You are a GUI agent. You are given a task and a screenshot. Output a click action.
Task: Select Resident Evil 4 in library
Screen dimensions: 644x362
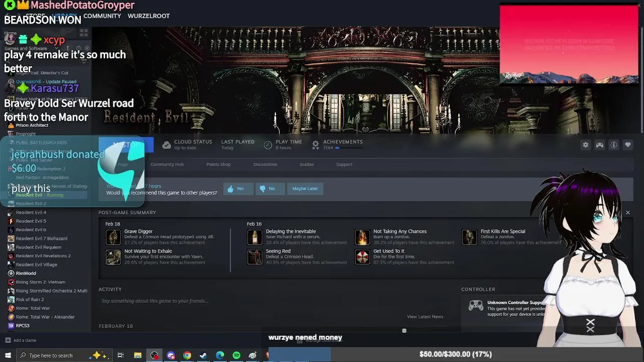[x=31, y=212]
